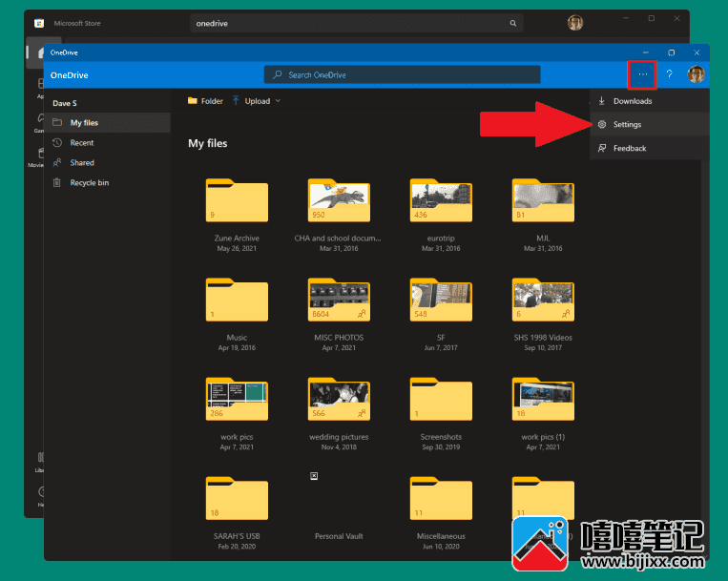
Task: Select Settings from the dropdown menu
Action: (x=649, y=124)
